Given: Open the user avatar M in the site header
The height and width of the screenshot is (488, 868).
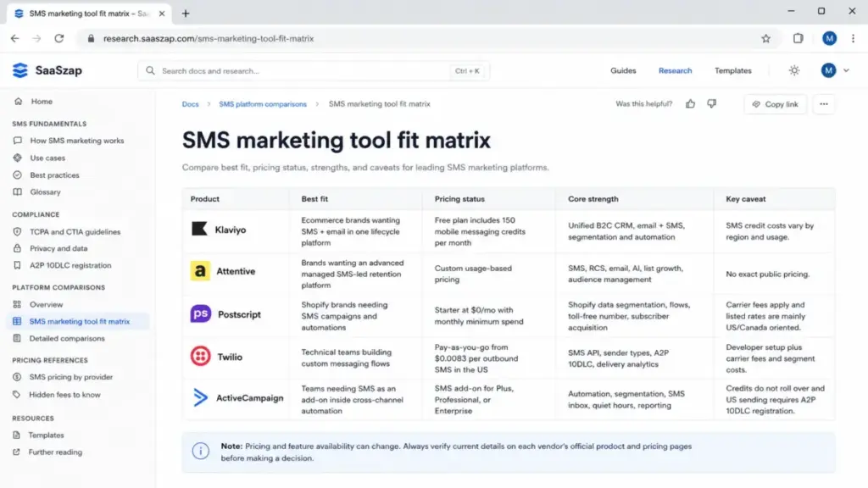Looking at the screenshot, I should coord(828,70).
